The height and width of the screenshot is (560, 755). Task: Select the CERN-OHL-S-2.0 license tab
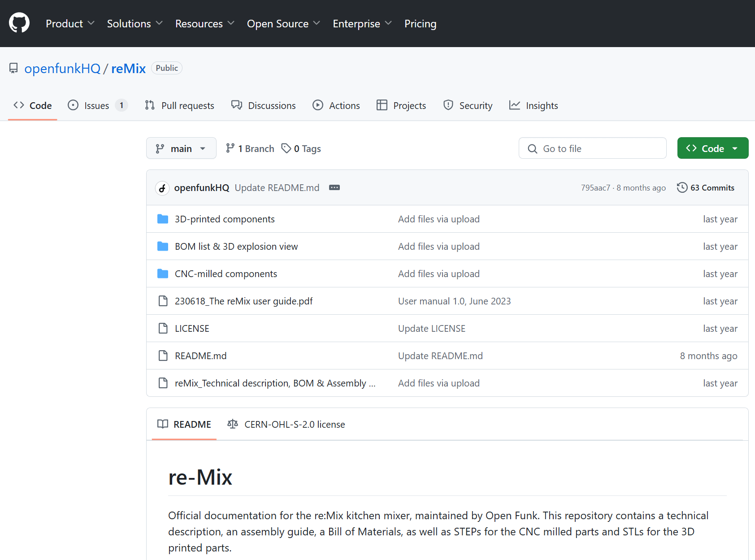[286, 424]
